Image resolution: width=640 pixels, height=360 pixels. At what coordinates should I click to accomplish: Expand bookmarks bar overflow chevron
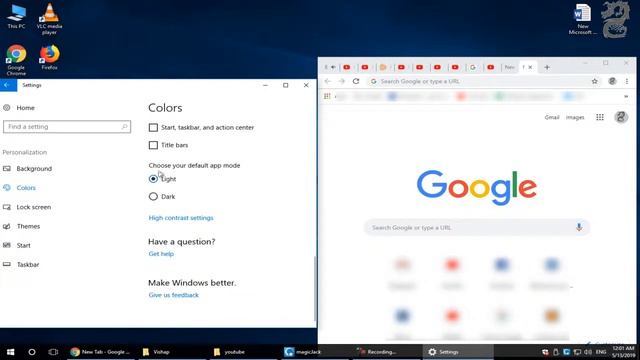626,96
